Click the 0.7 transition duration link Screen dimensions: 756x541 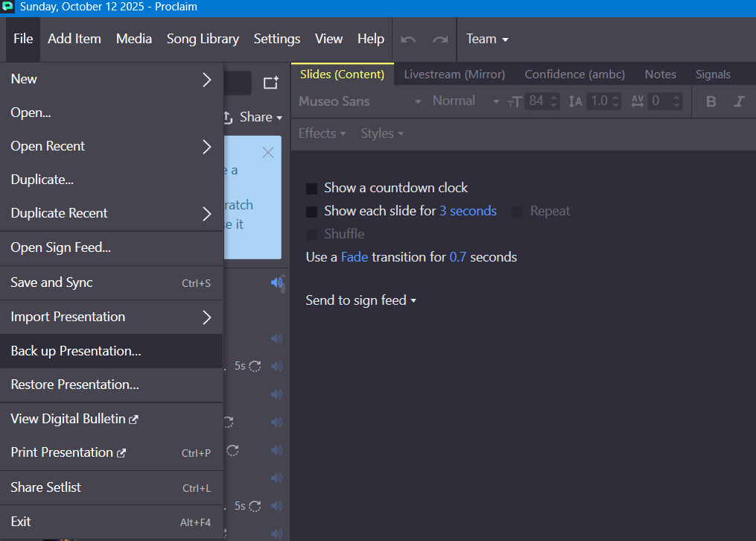pos(457,258)
